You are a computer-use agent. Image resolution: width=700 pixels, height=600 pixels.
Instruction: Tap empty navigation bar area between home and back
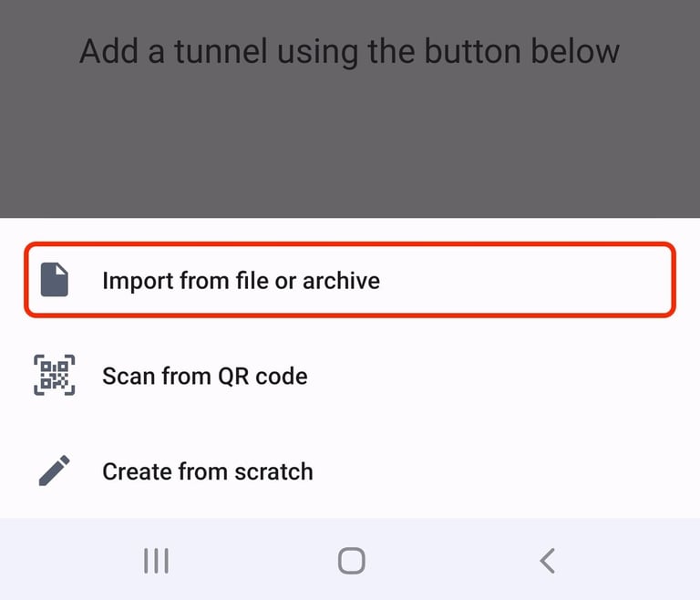click(448, 561)
